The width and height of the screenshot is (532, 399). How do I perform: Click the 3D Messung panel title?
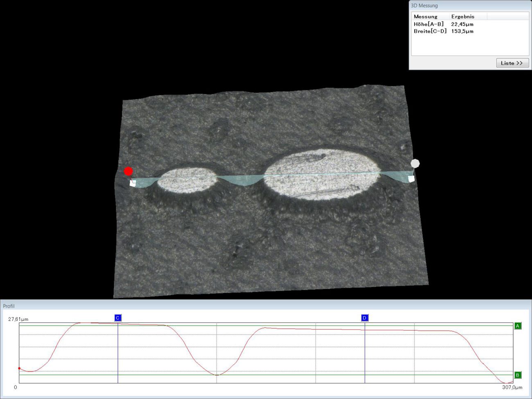coord(424,6)
